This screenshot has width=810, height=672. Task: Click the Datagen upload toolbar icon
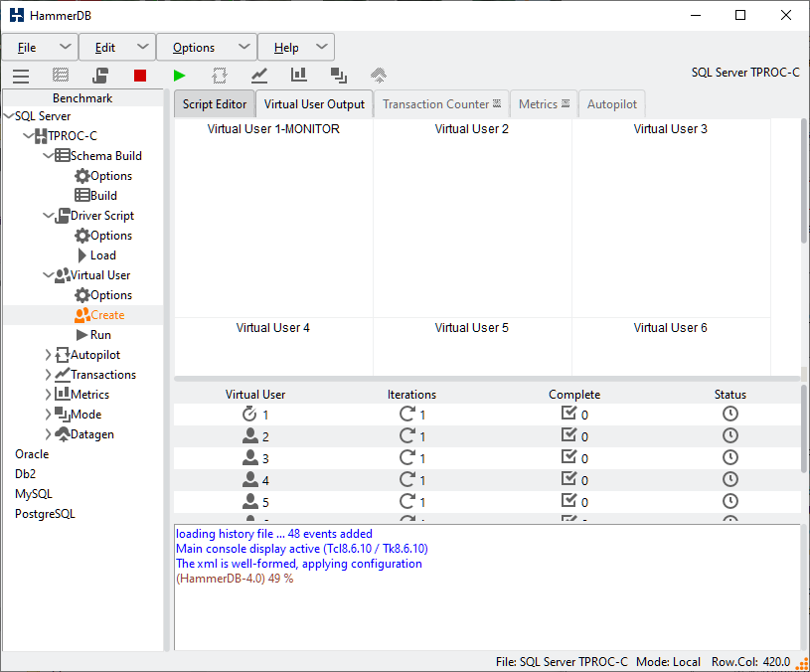[379, 76]
